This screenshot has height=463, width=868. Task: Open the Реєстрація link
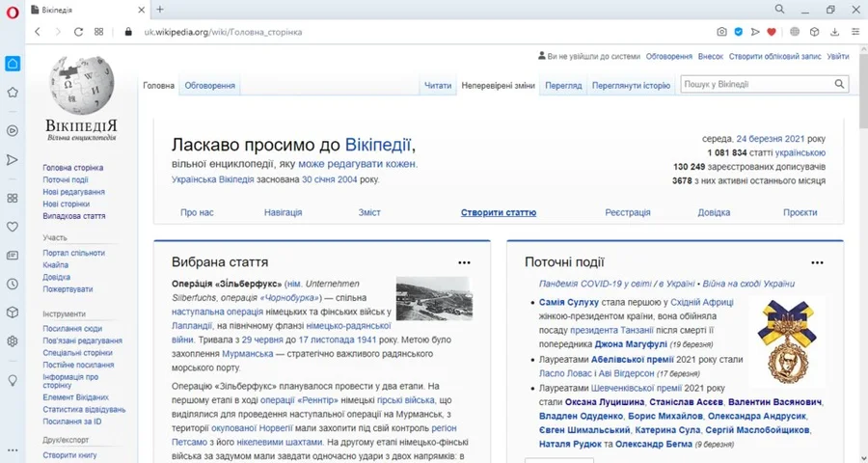pos(628,212)
